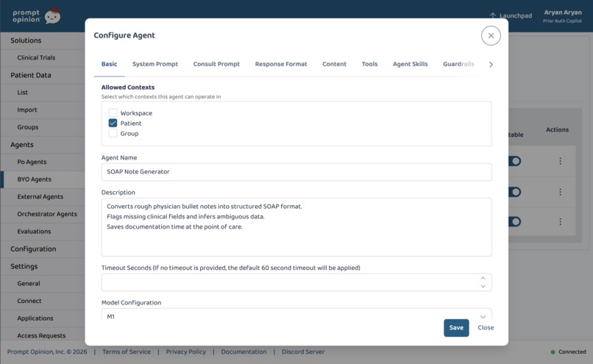Click the Prompt Opinion logo mascot
The width and height of the screenshot is (593, 364).
pyautogui.click(x=52, y=16)
